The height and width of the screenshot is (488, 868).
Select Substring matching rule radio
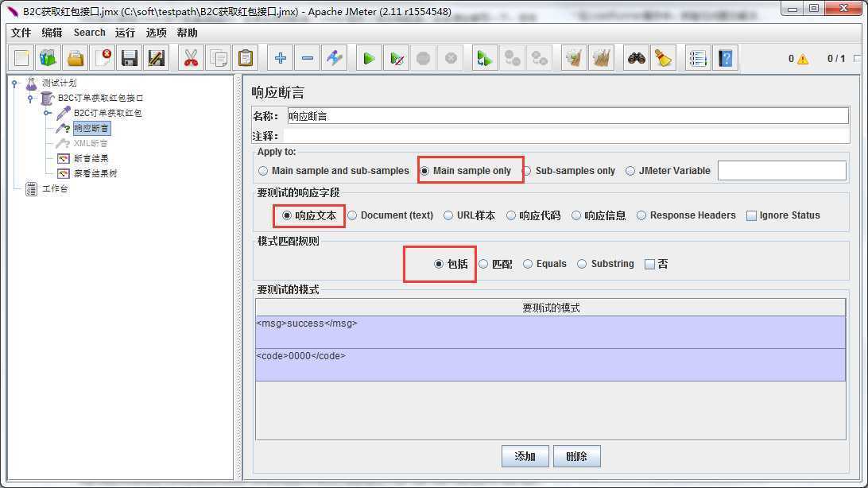(582, 264)
